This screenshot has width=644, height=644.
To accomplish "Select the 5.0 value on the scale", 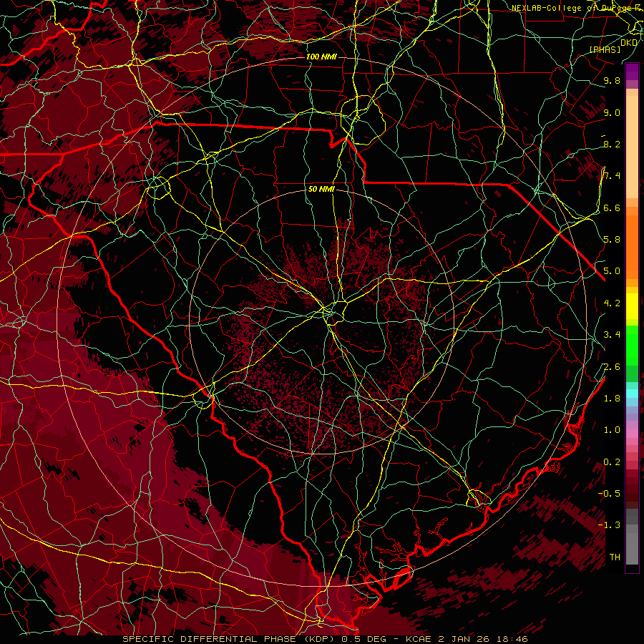I will 612,271.
